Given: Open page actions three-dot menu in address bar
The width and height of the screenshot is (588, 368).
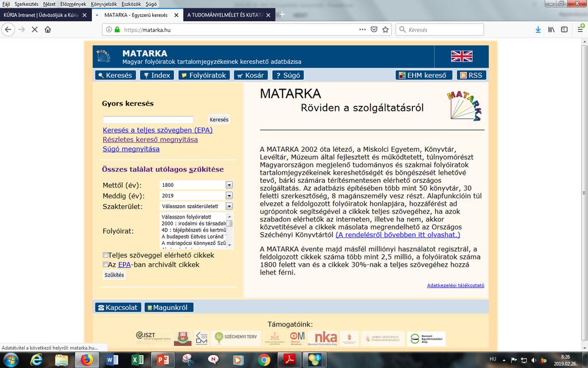Looking at the screenshot, I should point(362,30).
